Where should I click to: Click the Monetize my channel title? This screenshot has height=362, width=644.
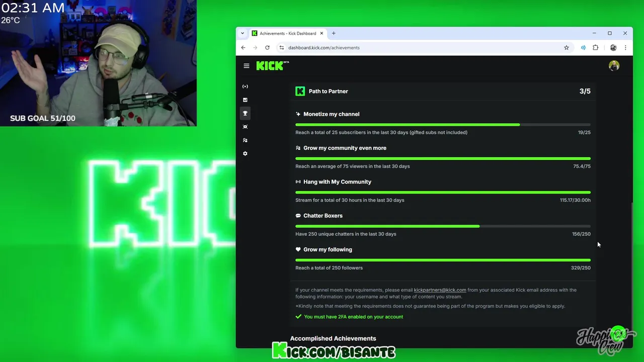pyautogui.click(x=331, y=114)
